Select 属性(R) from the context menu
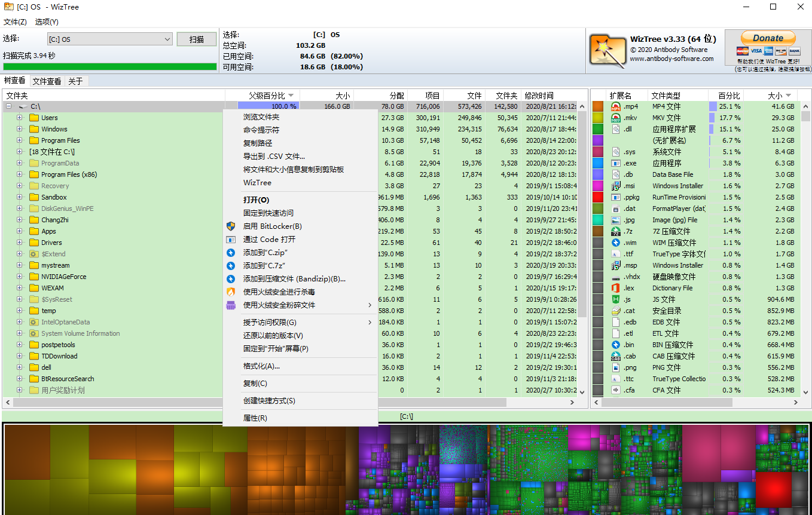This screenshot has height=515, width=812. coord(255,418)
